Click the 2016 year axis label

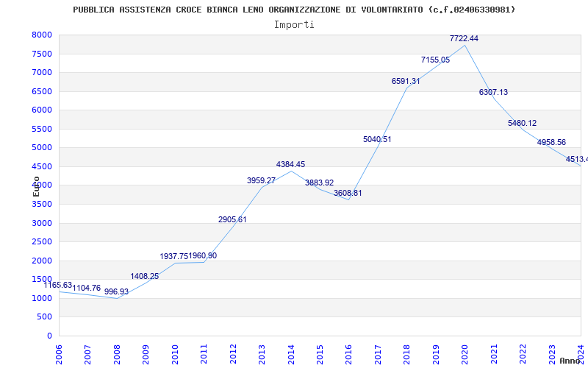point(349,354)
